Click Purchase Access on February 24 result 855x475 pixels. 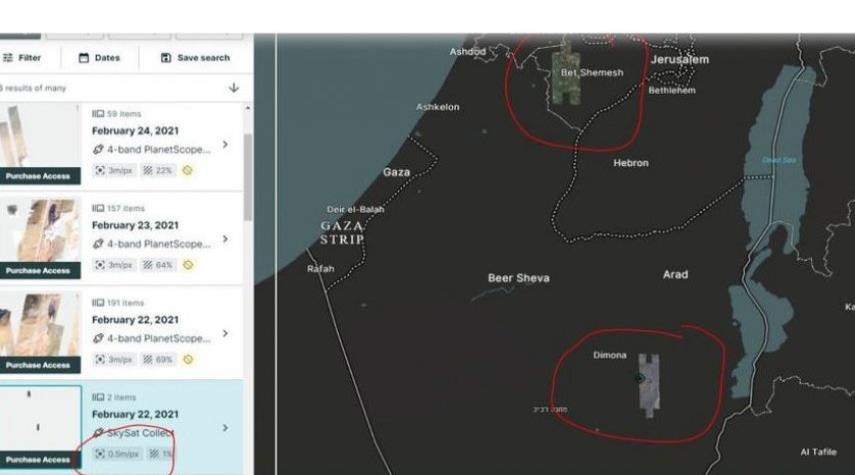click(x=38, y=176)
